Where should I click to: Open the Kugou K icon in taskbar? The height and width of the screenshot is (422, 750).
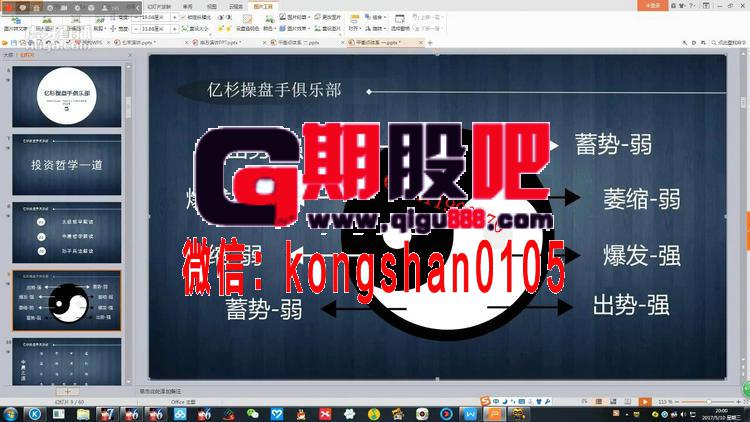[34, 414]
